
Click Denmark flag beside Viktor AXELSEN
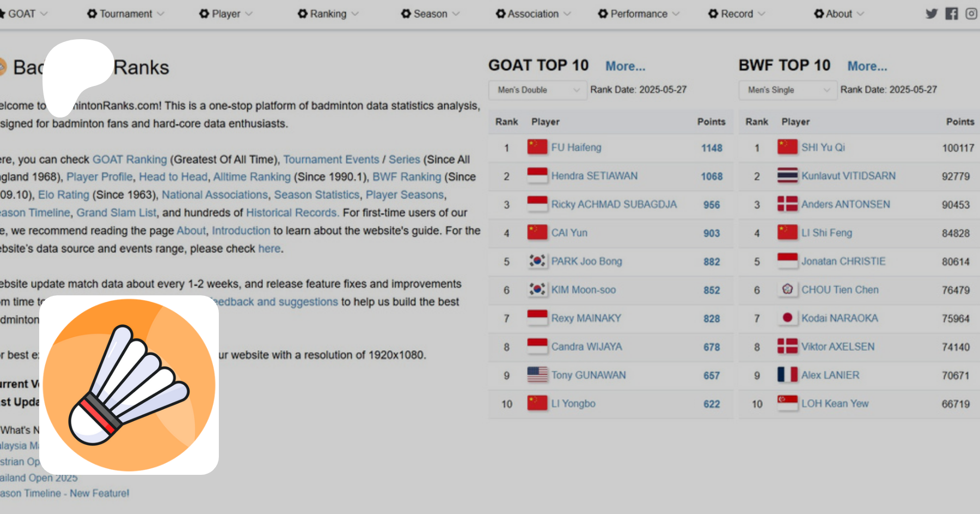(787, 346)
